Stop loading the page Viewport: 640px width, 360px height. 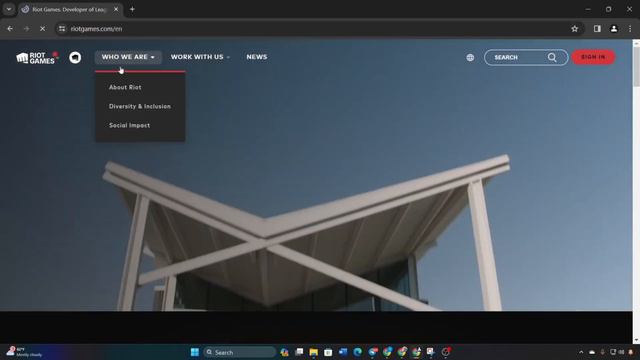click(42, 29)
